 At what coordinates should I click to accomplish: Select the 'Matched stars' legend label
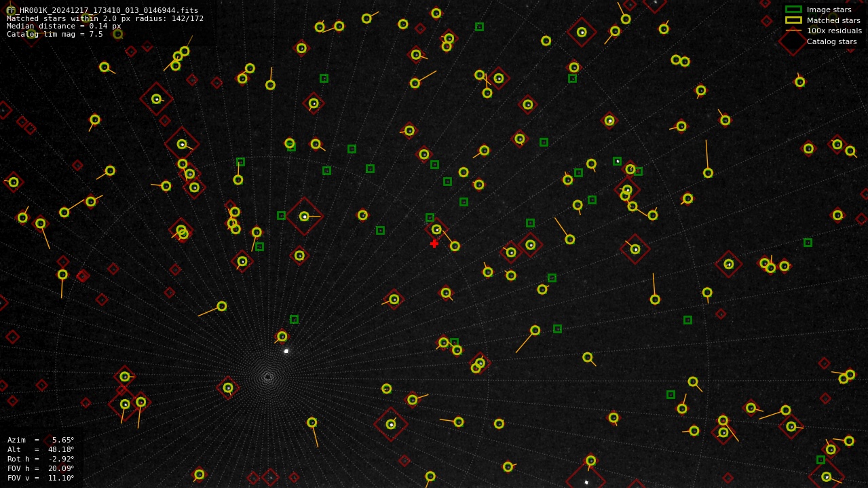pos(833,20)
